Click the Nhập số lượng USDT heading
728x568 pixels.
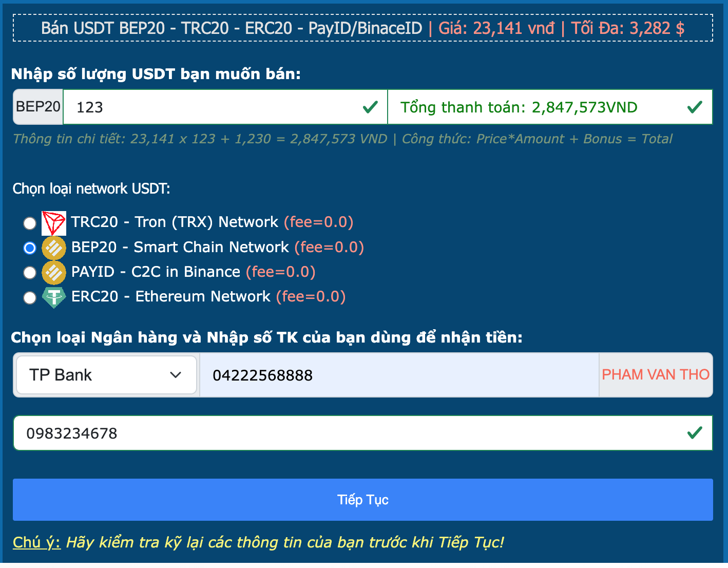tap(156, 74)
